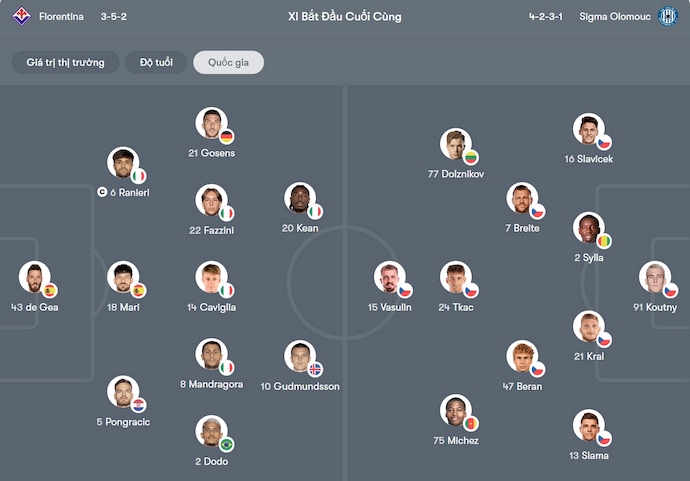
Task: Click the Iceland flag on Gudmundsson
Action: (315, 370)
